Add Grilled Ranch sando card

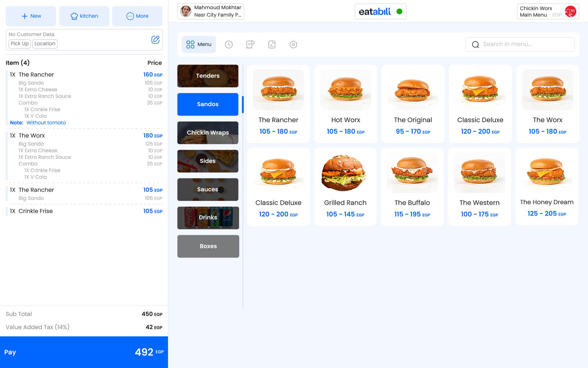pos(345,187)
